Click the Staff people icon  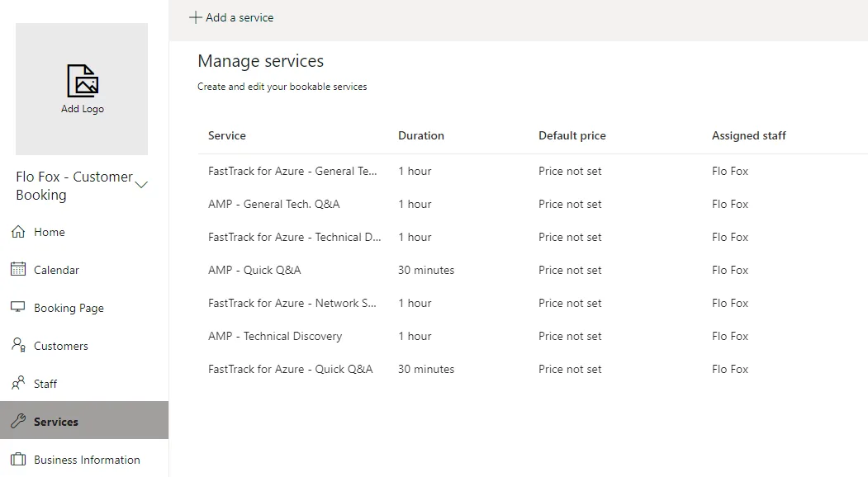pos(18,383)
